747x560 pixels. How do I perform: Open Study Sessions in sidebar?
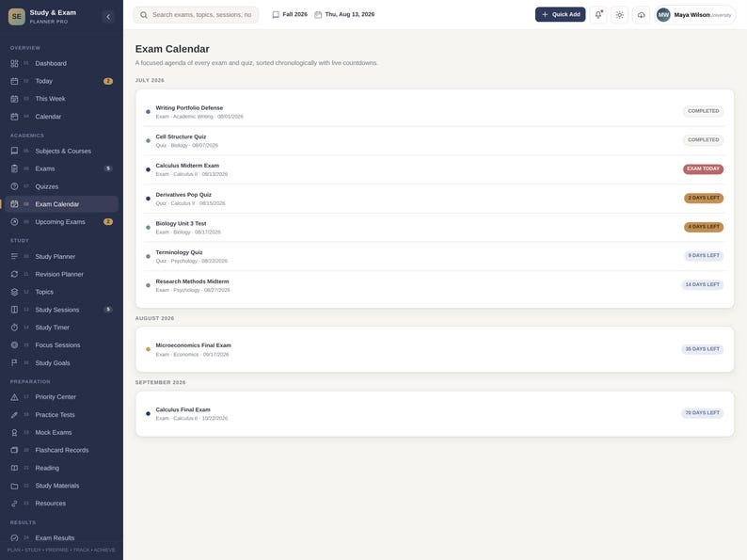pos(61,310)
